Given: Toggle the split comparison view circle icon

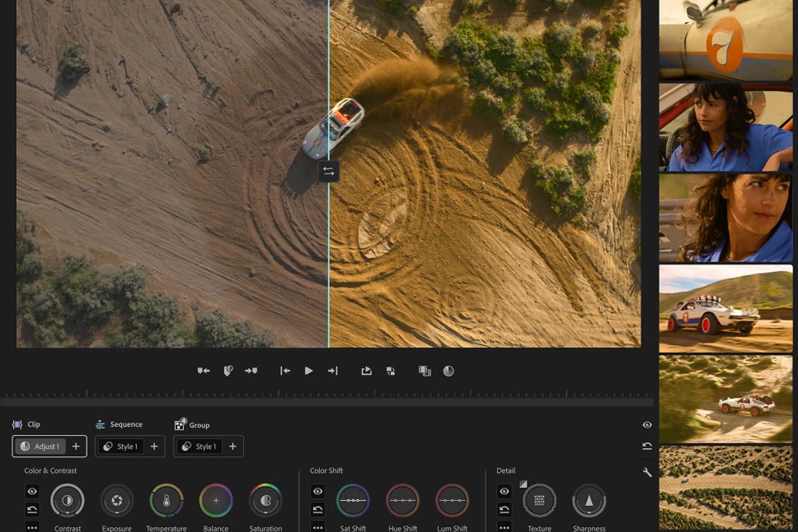Looking at the screenshot, I should pyautogui.click(x=449, y=371).
